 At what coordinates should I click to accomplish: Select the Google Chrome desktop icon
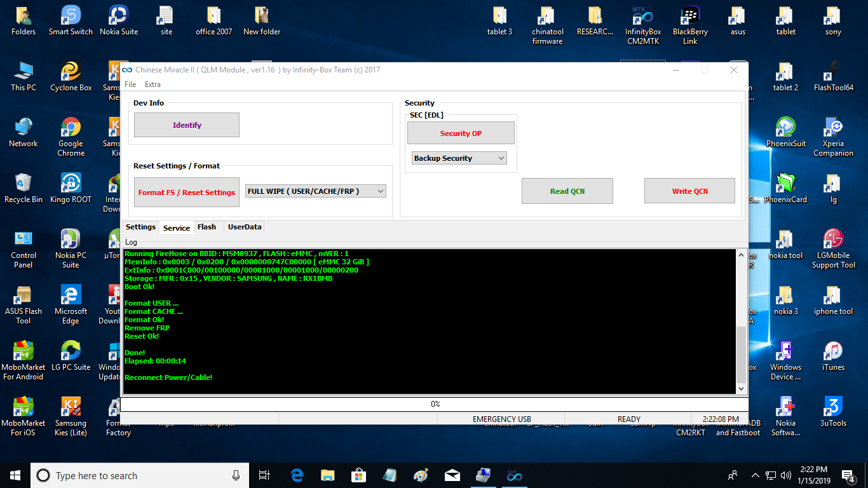pos(71,138)
